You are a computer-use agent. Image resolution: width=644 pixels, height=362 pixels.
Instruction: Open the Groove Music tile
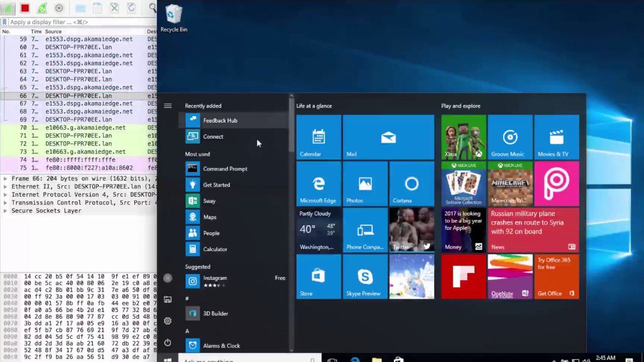510,137
